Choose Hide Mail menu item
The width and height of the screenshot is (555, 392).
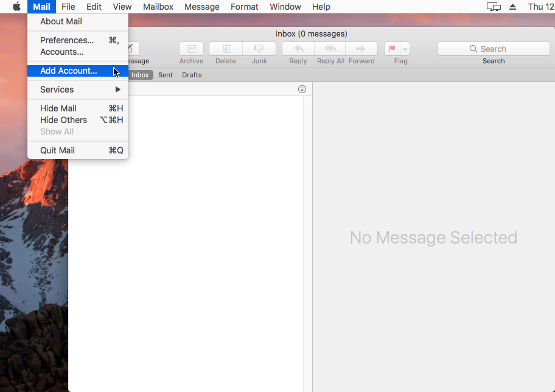pos(78,108)
